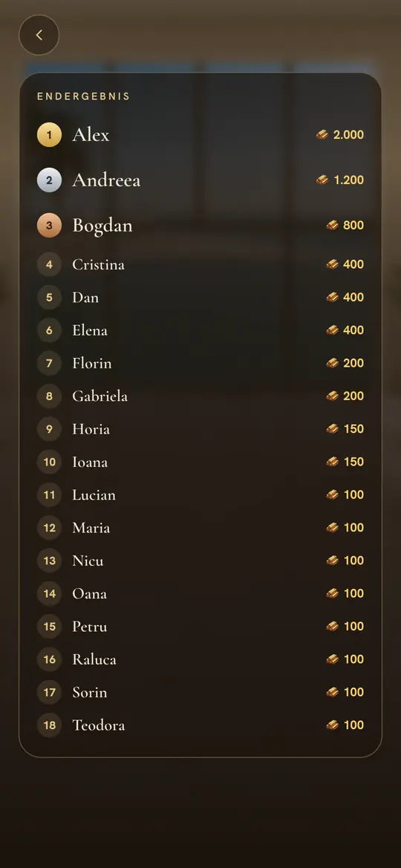This screenshot has width=401, height=868.
Task: Select player name Andreea
Action: pos(106,180)
